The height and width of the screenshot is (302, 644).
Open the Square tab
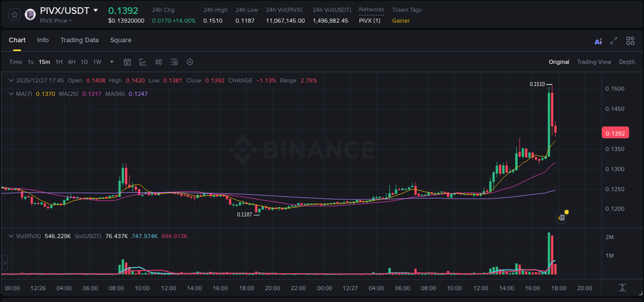[121, 40]
